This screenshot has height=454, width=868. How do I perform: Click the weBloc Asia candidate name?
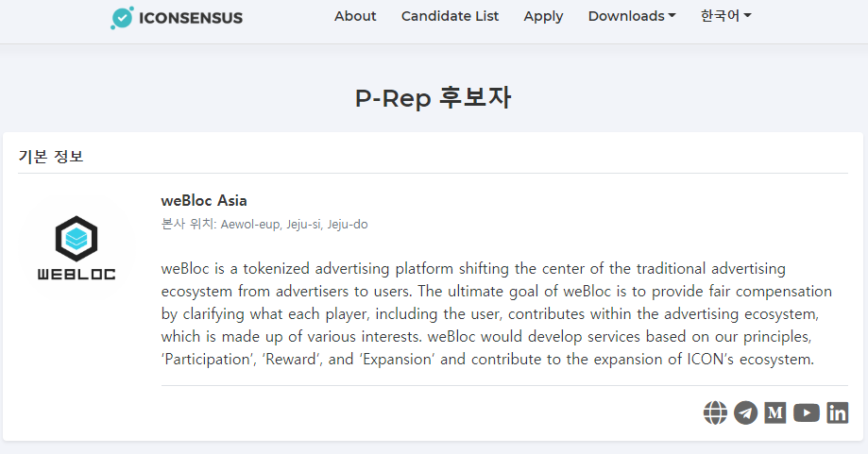pos(204,200)
